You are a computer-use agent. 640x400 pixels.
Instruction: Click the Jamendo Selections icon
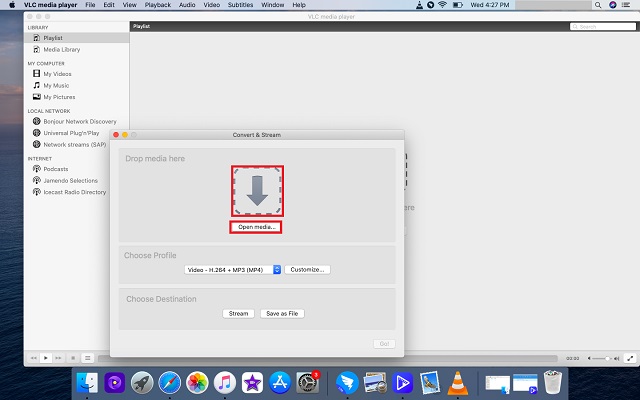click(37, 180)
